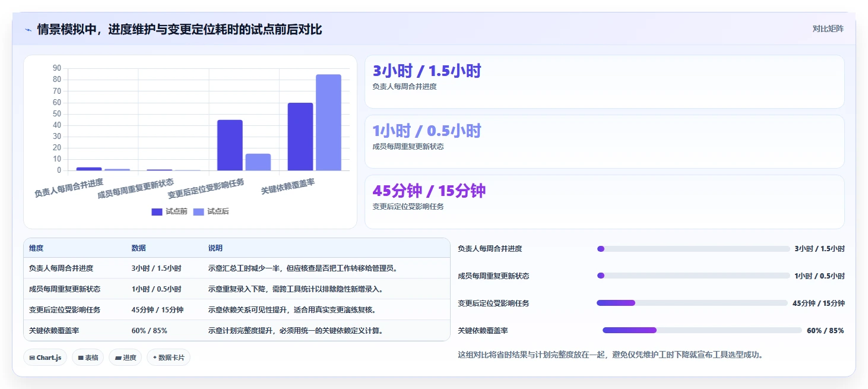The width and height of the screenshot is (868, 389).
Task: Toggle the 试点前 legend swatch
Action: click(157, 212)
